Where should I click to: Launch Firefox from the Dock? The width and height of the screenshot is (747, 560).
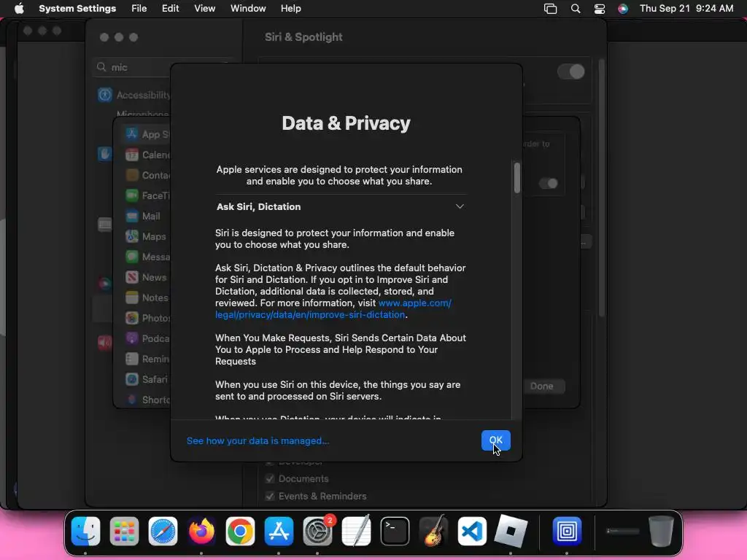point(201,531)
